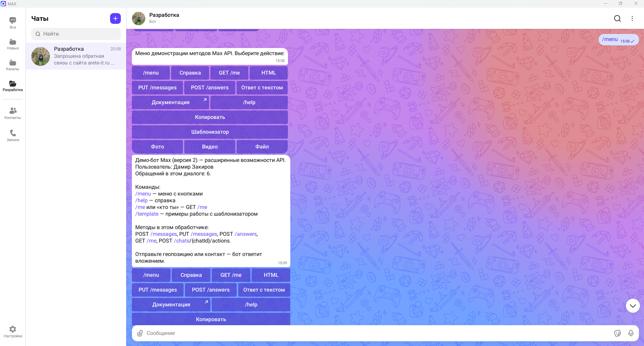Open the Звонки calls section

click(13, 135)
